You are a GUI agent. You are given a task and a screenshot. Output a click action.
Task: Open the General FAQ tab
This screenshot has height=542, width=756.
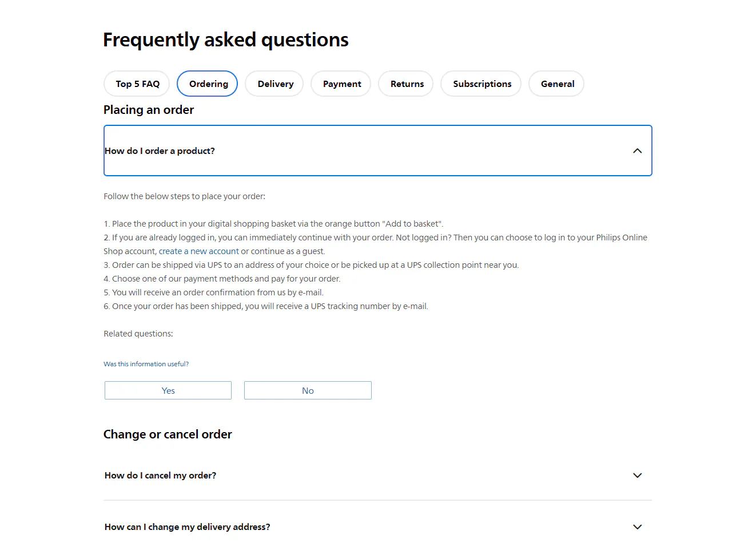click(557, 84)
